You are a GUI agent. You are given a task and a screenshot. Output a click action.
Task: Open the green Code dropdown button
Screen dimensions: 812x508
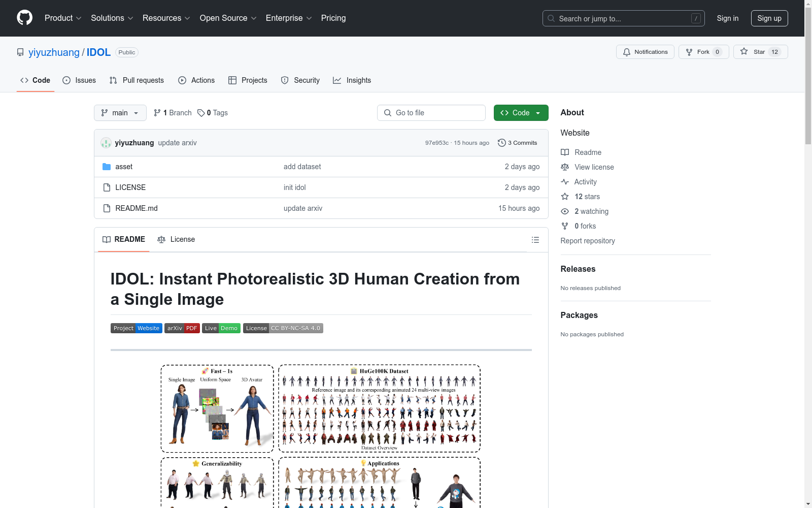coord(521,113)
